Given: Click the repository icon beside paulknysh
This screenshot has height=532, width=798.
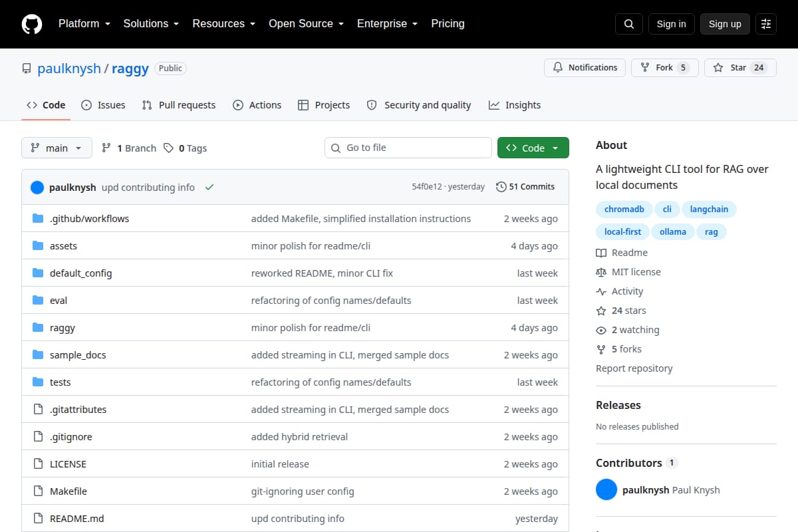Looking at the screenshot, I should coord(27,68).
